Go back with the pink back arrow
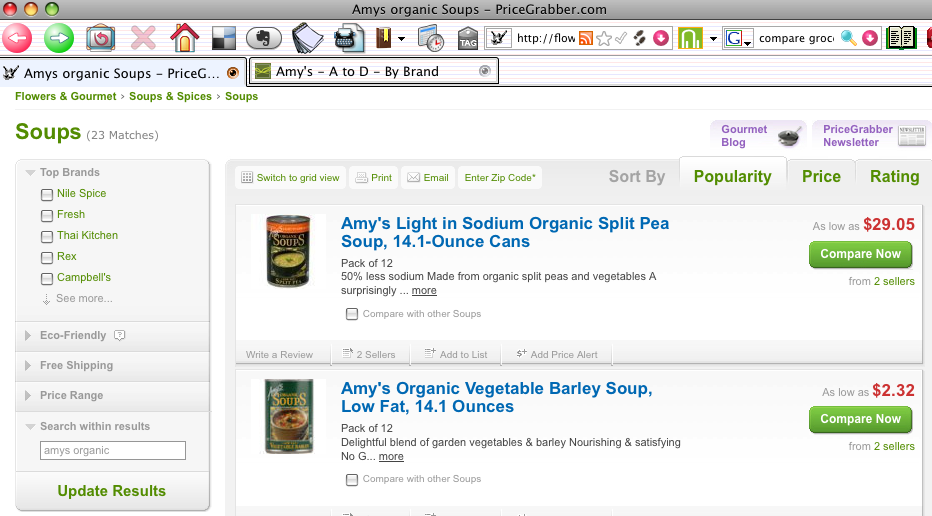 pos(17,39)
